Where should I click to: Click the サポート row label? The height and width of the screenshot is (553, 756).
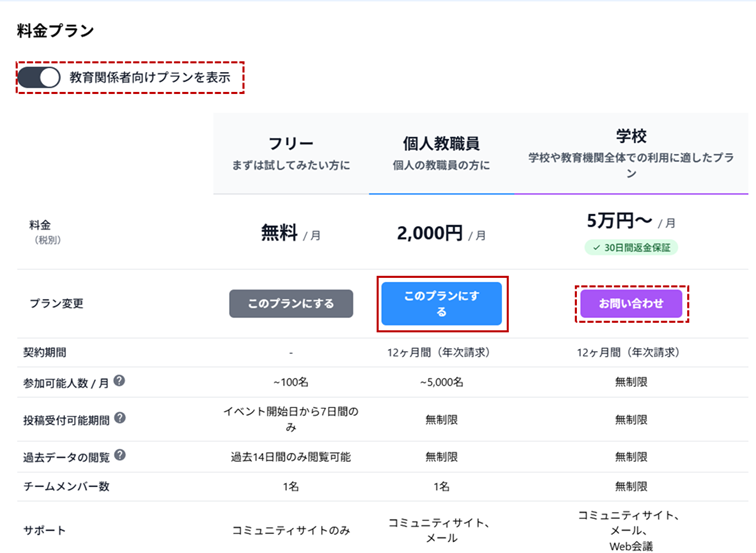[x=44, y=530]
